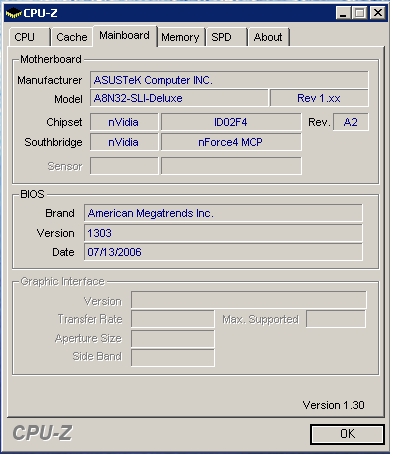This screenshot has height=457, width=393.
Task: Click the CPU-Z logo at bottom left
Action: tap(42, 433)
